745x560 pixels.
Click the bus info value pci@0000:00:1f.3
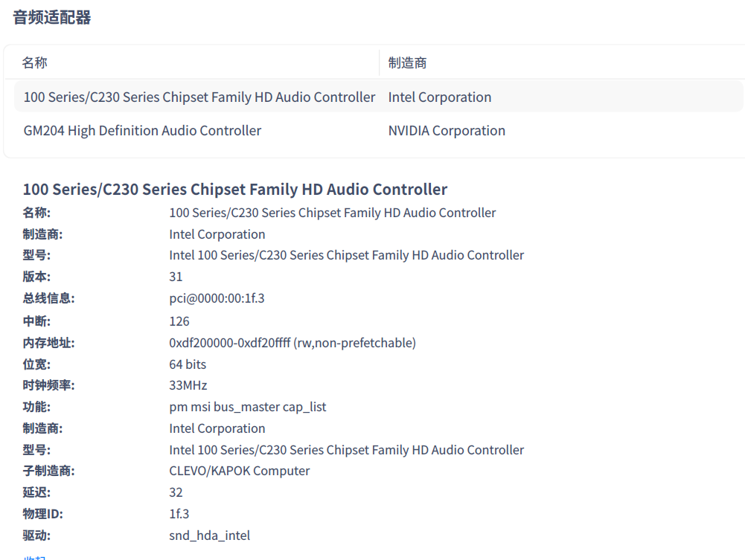217,298
